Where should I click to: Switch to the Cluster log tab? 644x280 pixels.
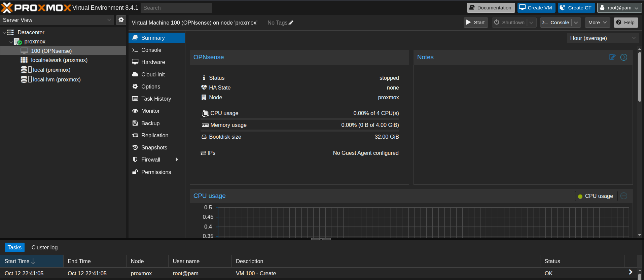click(x=44, y=247)
